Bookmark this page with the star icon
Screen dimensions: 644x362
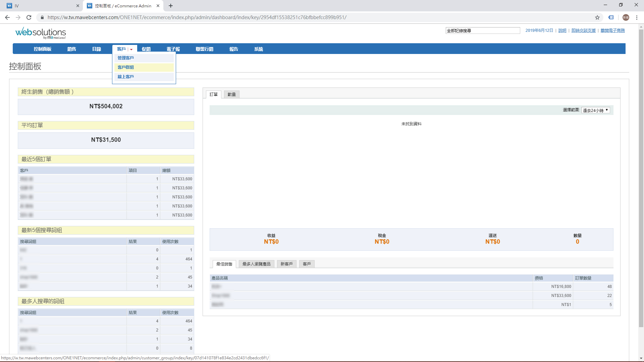597,17
